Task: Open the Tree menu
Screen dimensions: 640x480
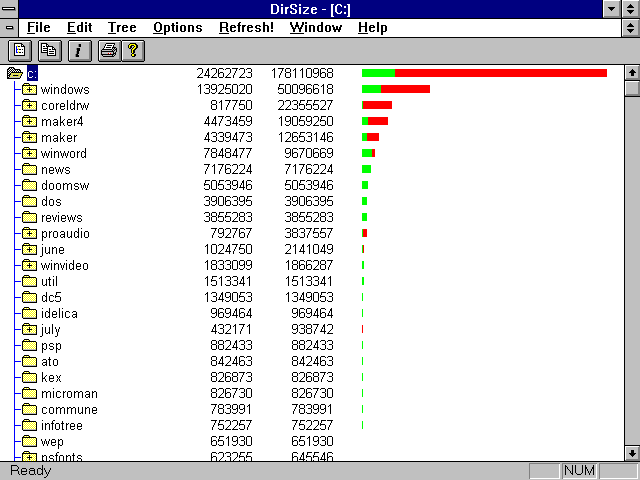Action: point(122,27)
